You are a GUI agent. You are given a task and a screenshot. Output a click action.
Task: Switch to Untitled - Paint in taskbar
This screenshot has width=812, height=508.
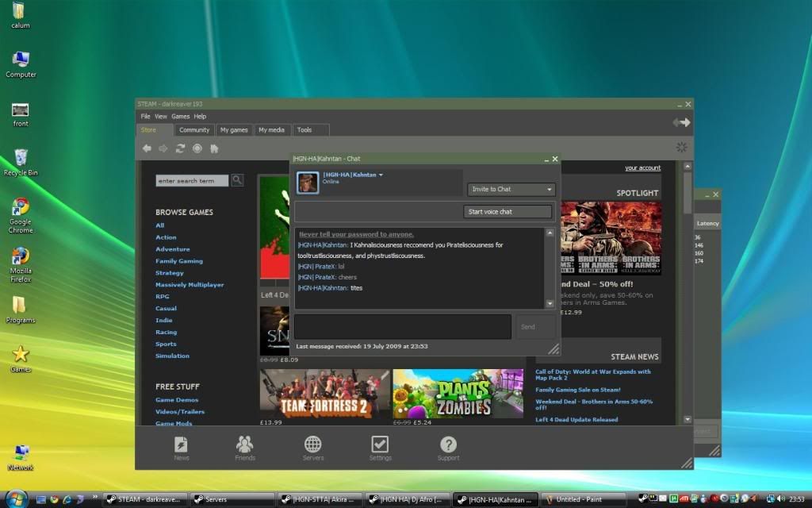point(583,499)
